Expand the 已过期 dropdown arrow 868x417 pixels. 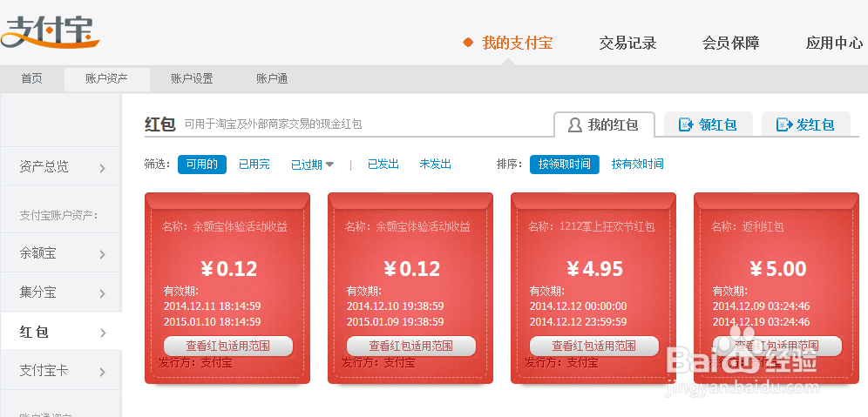(329, 165)
